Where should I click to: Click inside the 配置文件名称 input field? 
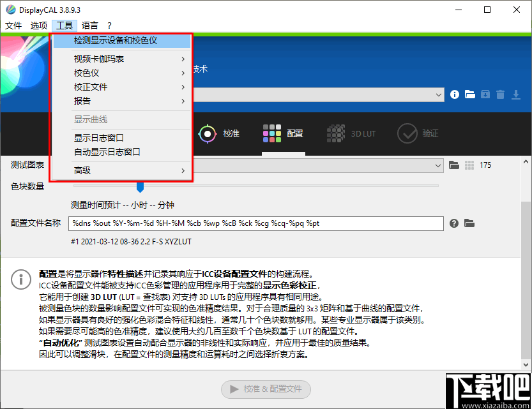(x=255, y=223)
